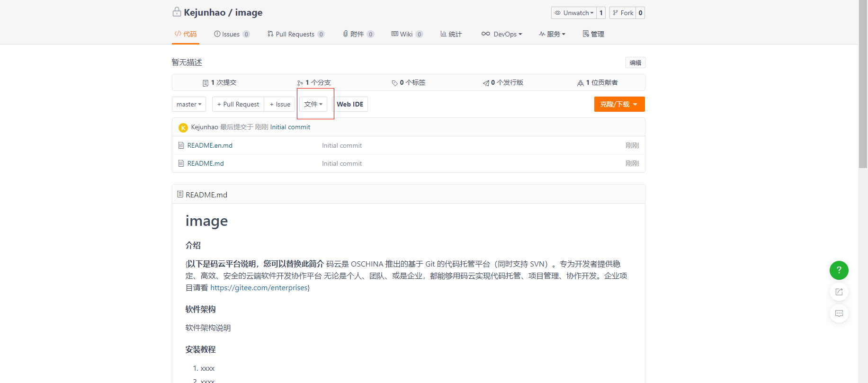Viewport: 868px width, 383px height.
Task: Expand the DevOps dropdown menu
Action: coord(501,34)
